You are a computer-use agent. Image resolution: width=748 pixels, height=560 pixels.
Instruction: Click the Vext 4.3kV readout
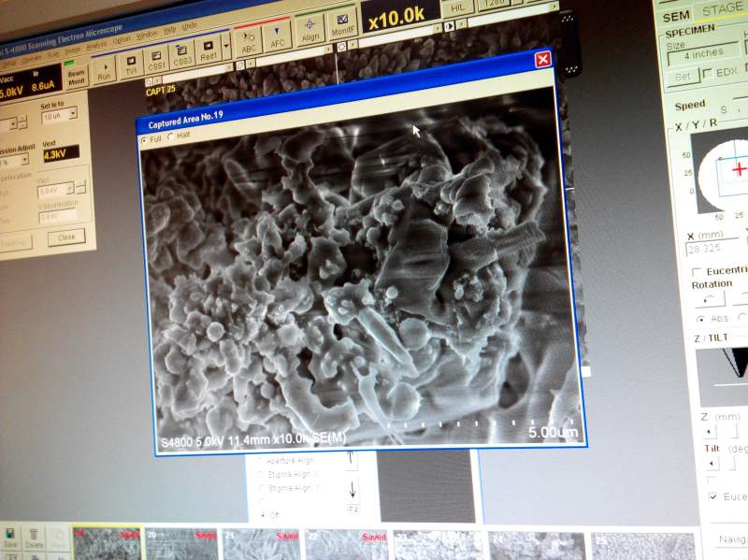[x=61, y=154]
